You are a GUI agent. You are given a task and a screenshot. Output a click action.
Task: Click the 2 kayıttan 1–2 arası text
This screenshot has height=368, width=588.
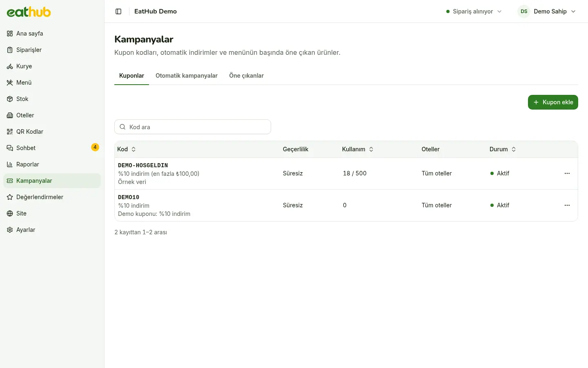point(140,232)
